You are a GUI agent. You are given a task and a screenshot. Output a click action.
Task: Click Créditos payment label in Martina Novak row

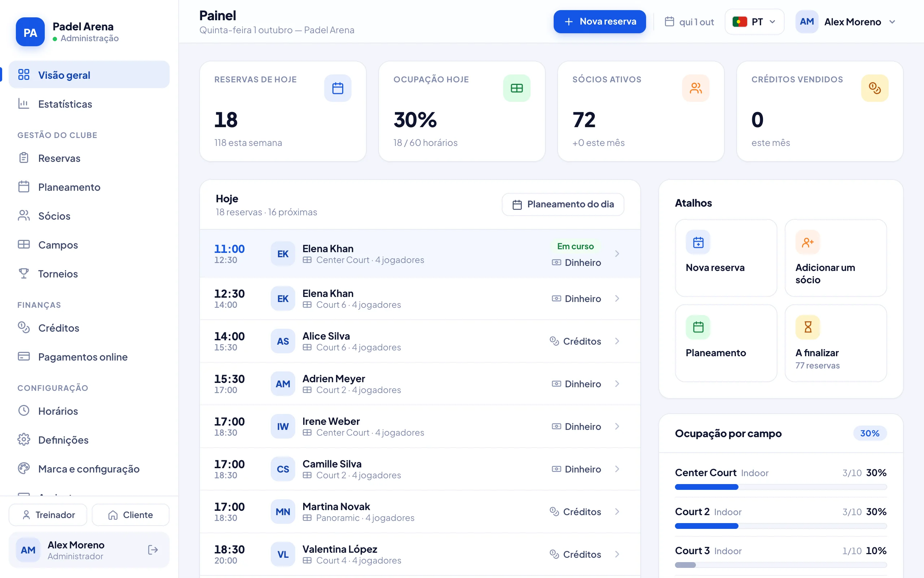(575, 512)
